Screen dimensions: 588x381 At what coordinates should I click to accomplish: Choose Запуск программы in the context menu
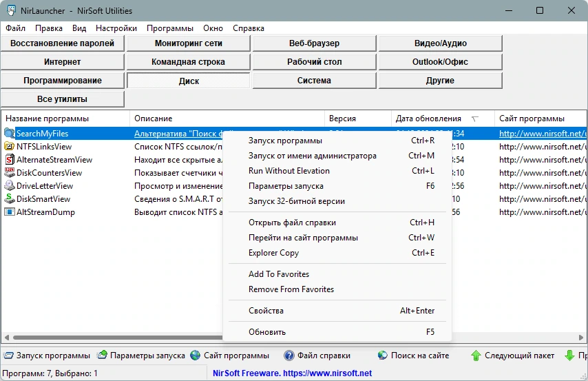(337, 141)
